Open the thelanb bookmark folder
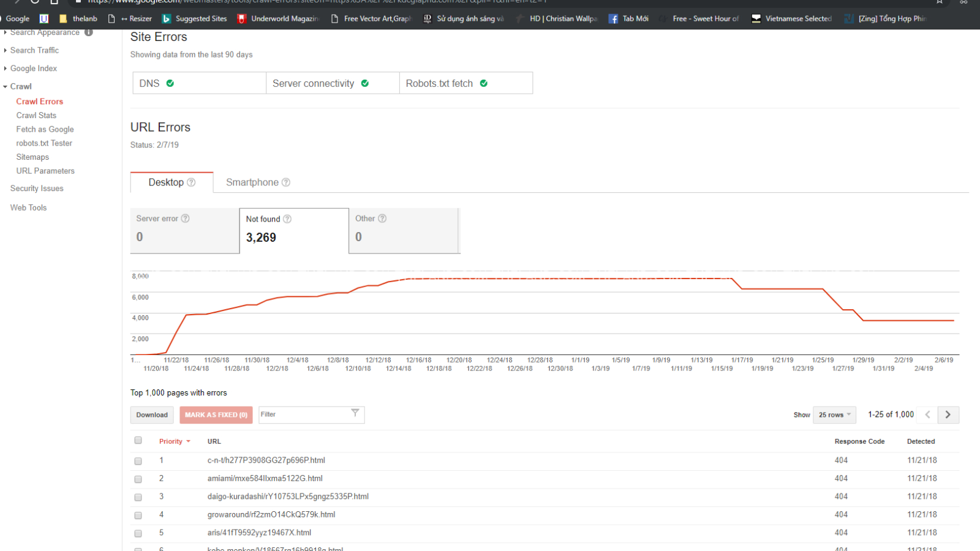The width and height of the screenshot is (980, 551). pyautogui.click(x=78, y=18)
